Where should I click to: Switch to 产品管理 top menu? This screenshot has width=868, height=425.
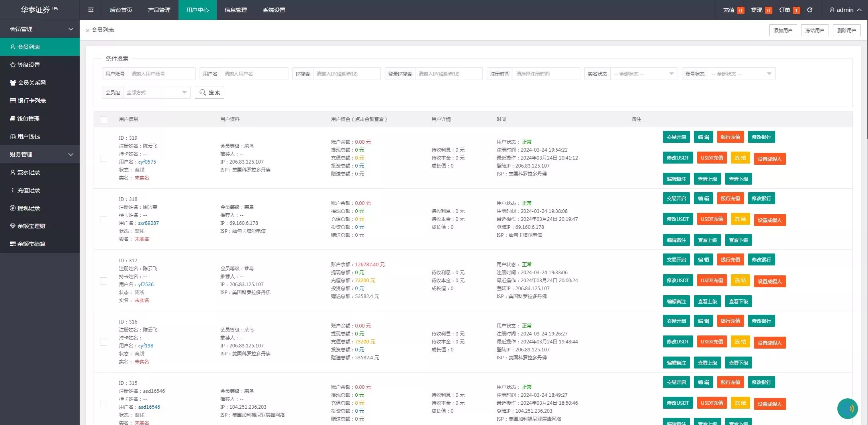[x=159, y=10]
